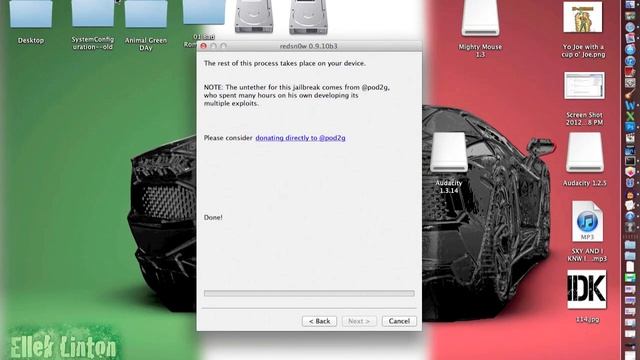
Task: Open Safari from the dock
Action: (630, 27)
